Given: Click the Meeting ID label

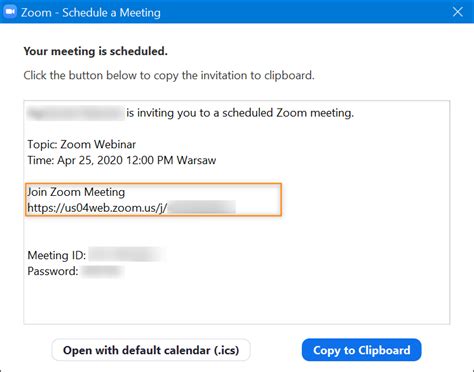Looking at the screenshot, I should pos(57,255).
